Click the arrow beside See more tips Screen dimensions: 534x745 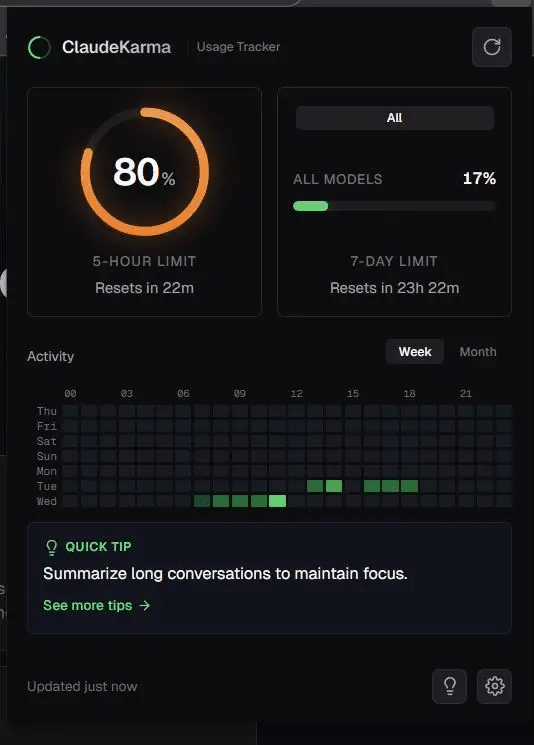pos(144,605)
